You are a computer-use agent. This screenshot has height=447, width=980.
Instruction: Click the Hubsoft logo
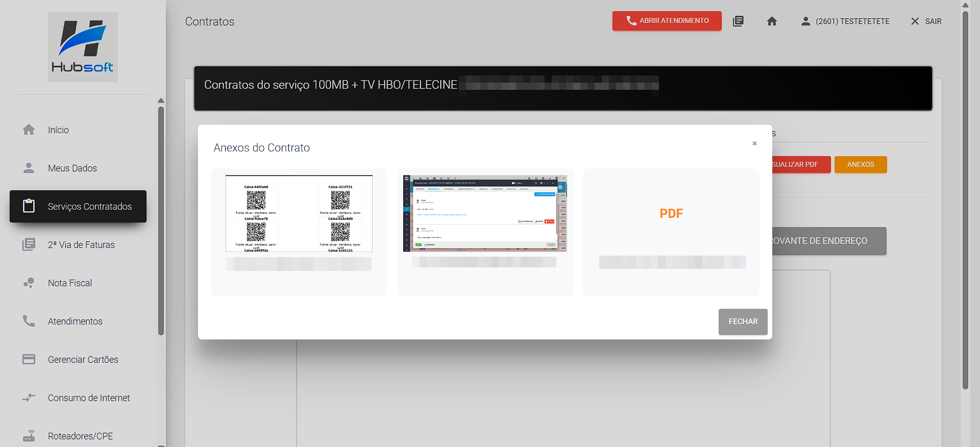click(x=83, y=47)
